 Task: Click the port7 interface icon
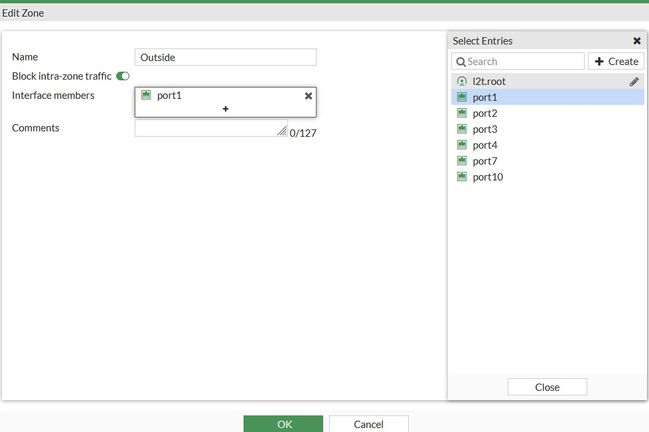[x=462, y=161]
